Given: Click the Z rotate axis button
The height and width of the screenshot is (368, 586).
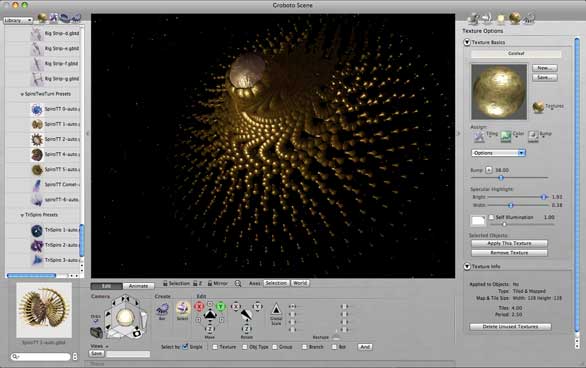Looking at the screenshot, I should pos(247,329).
